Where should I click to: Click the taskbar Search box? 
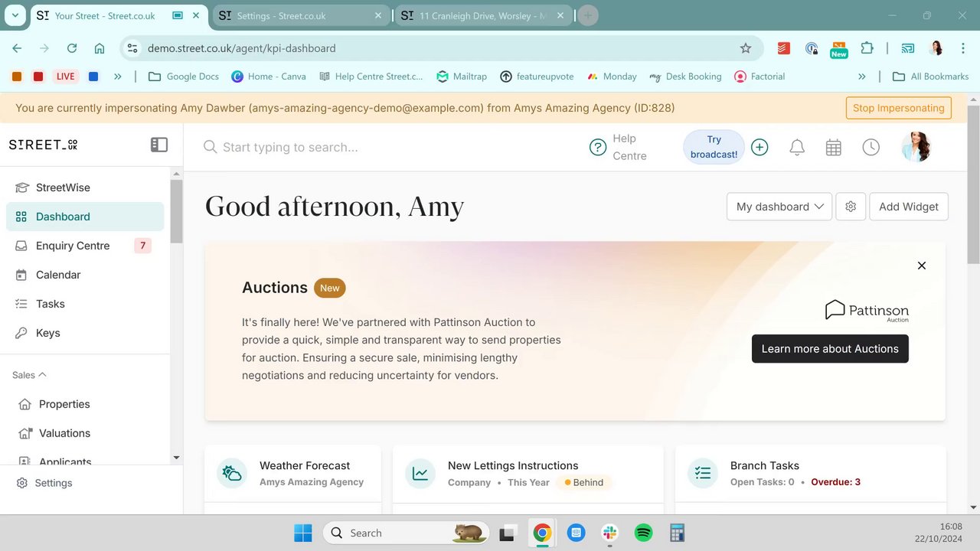click(x=407, y=533)
